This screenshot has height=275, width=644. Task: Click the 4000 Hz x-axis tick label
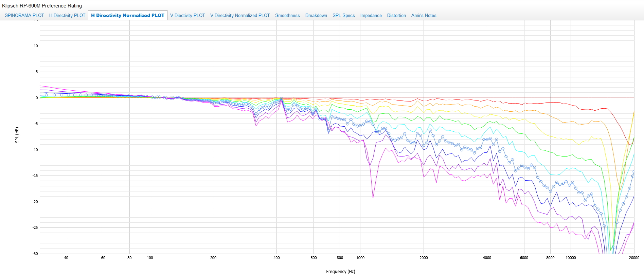coord(487,258)
